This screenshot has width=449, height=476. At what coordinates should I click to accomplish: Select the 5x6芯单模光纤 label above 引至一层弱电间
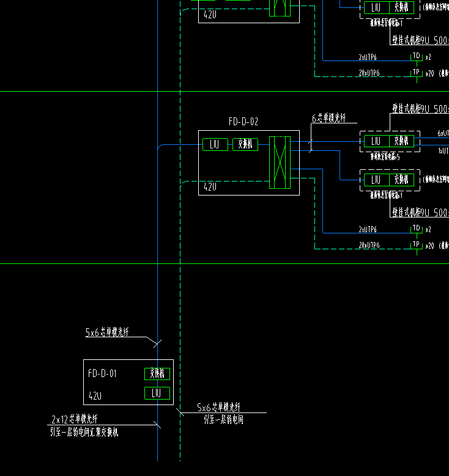pos(218,408)
